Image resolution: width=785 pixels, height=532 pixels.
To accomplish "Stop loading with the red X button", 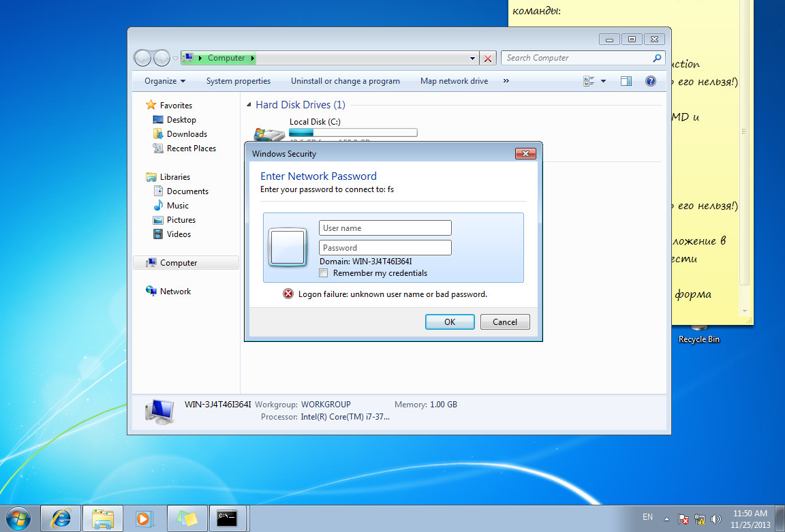I will coord(488,59).
